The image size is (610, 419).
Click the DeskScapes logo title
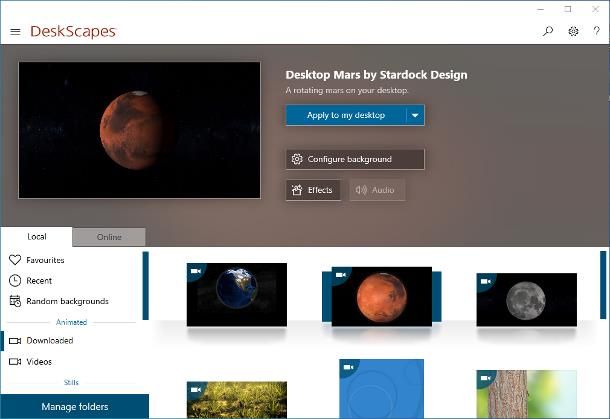tap(73, 32)
